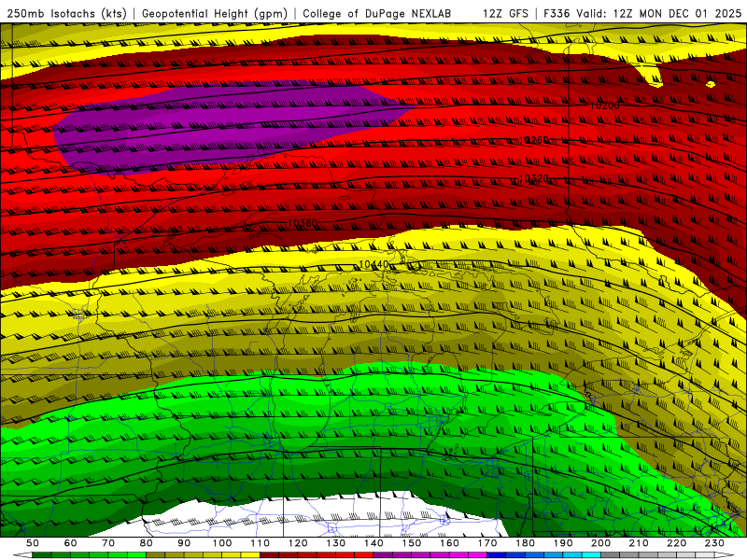Click the dark maroon swatch starting at 110
Image resolution: width=747 pixels, height=560 pixels.
point(269,555)
